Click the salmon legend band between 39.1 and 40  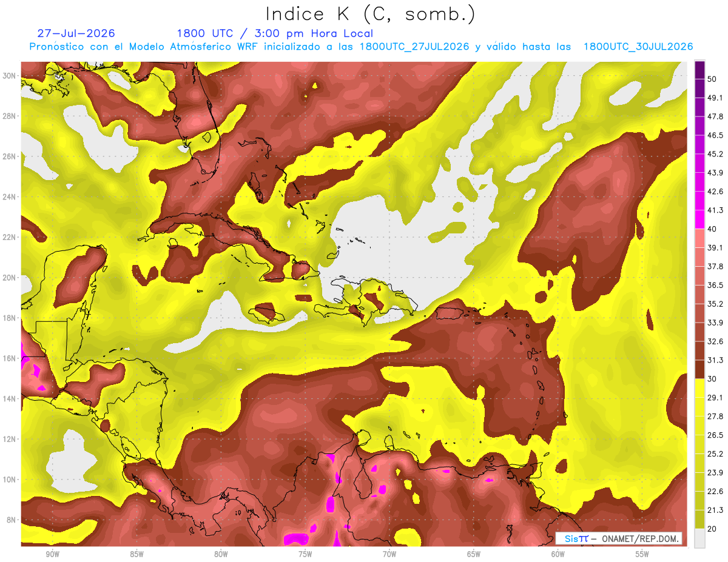coord(699,239)
